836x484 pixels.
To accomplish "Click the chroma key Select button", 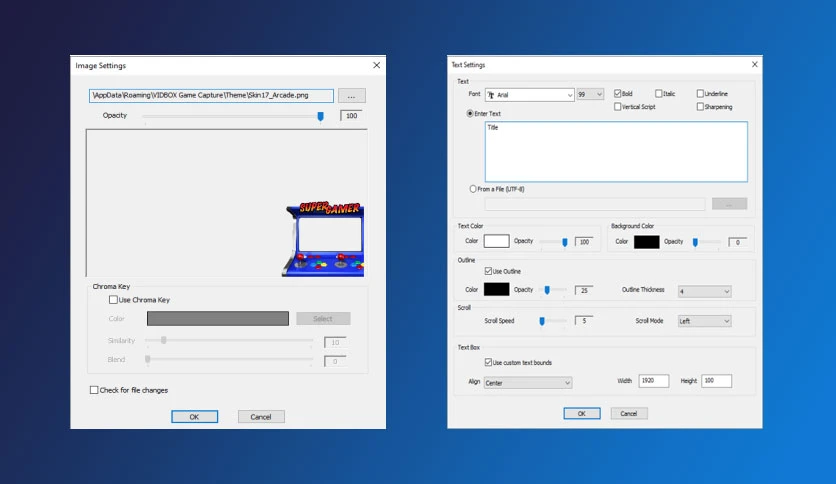I will (x=323, y=319).
